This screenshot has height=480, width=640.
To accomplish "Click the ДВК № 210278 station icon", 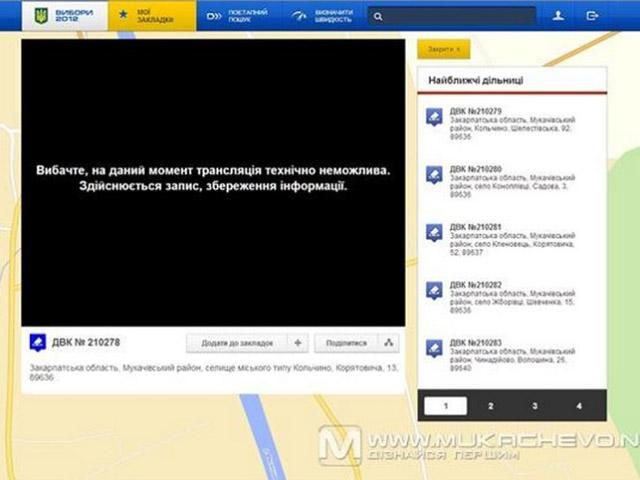I will [x=38, y=342].
